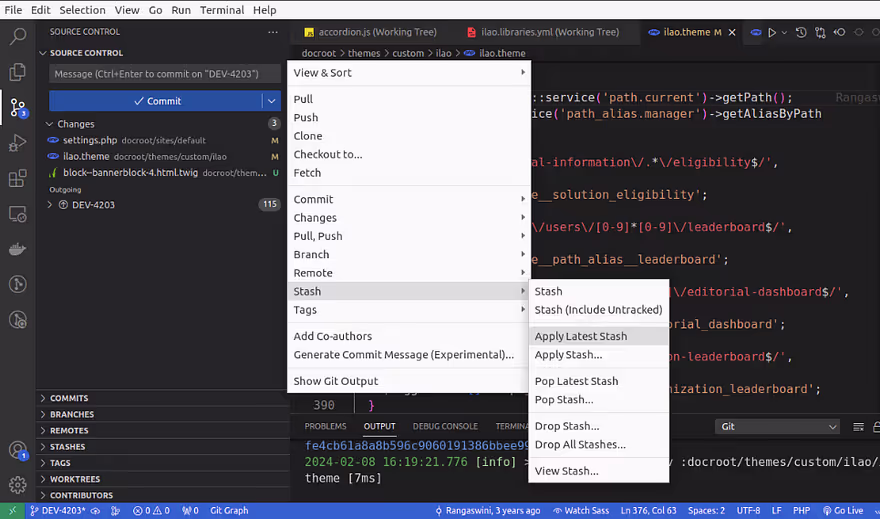Screen dimensions: 880x519
Task: Toggle Go Live server
Action: (842, 511)
